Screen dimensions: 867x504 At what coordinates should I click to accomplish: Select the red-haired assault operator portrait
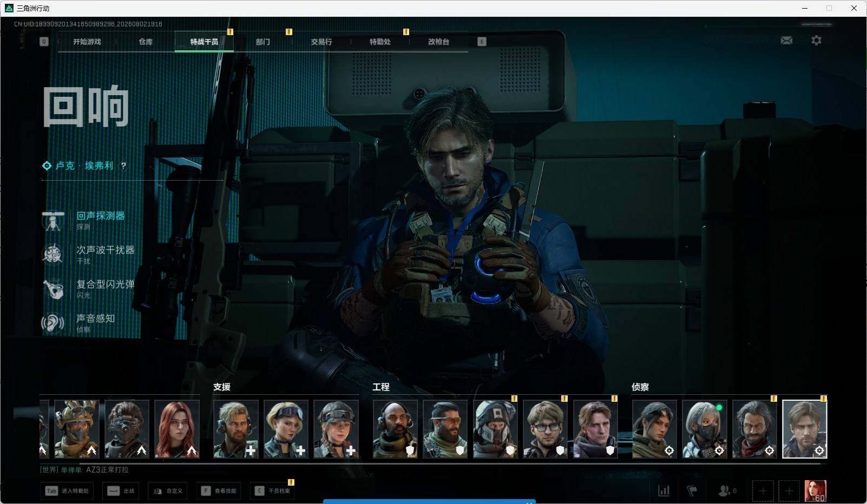click(177, 429)
